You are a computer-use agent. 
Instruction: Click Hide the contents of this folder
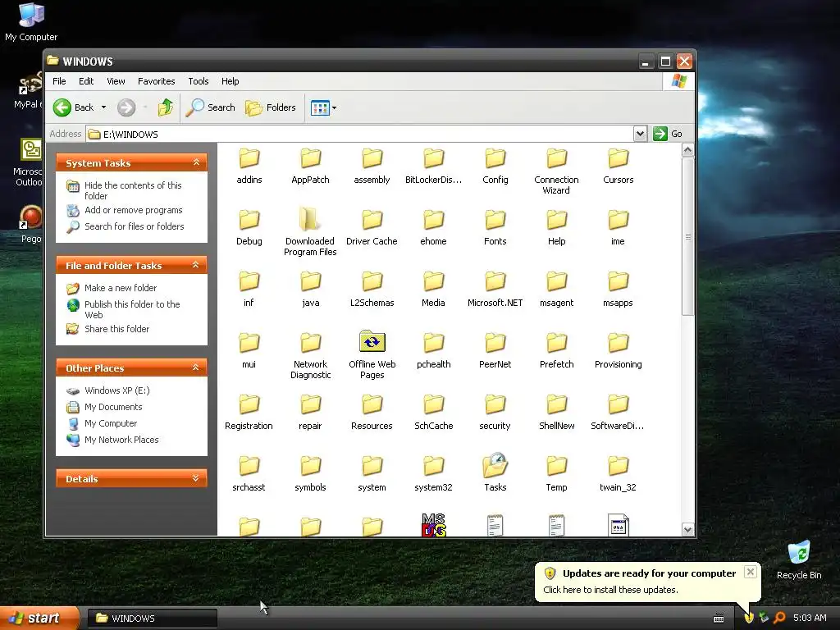click(133, 190)
